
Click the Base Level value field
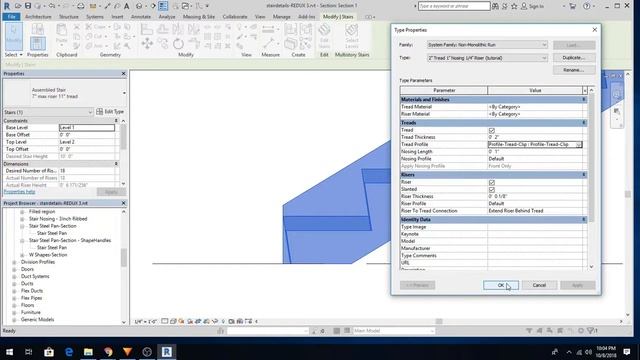click(x=87, y=128)
